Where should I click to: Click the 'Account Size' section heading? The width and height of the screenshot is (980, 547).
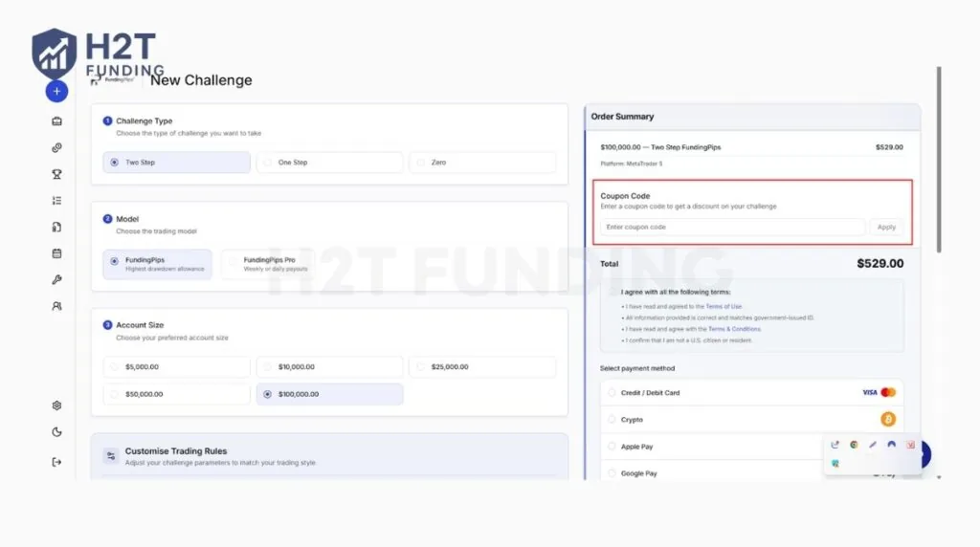(x=140, y=325)
